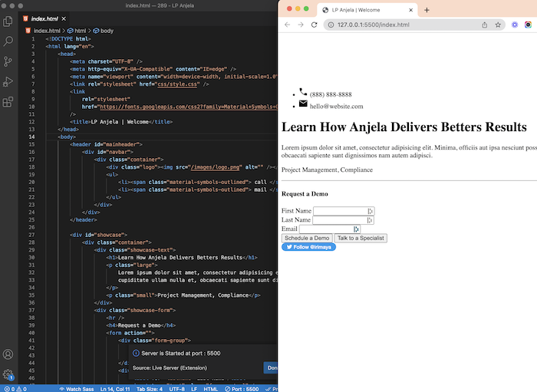Click the css/style.css link on line 7
Viewport: 537px width, 392px height.
[x=178, y=84]
